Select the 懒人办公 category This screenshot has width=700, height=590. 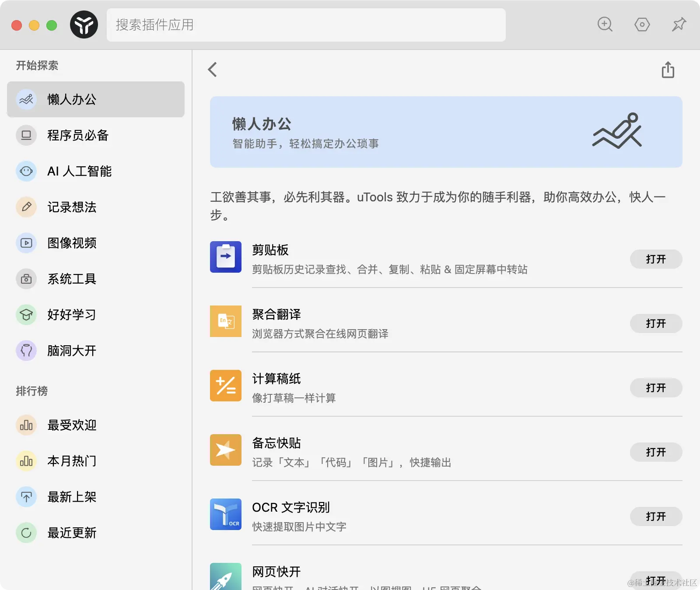(x=96, y=99)
